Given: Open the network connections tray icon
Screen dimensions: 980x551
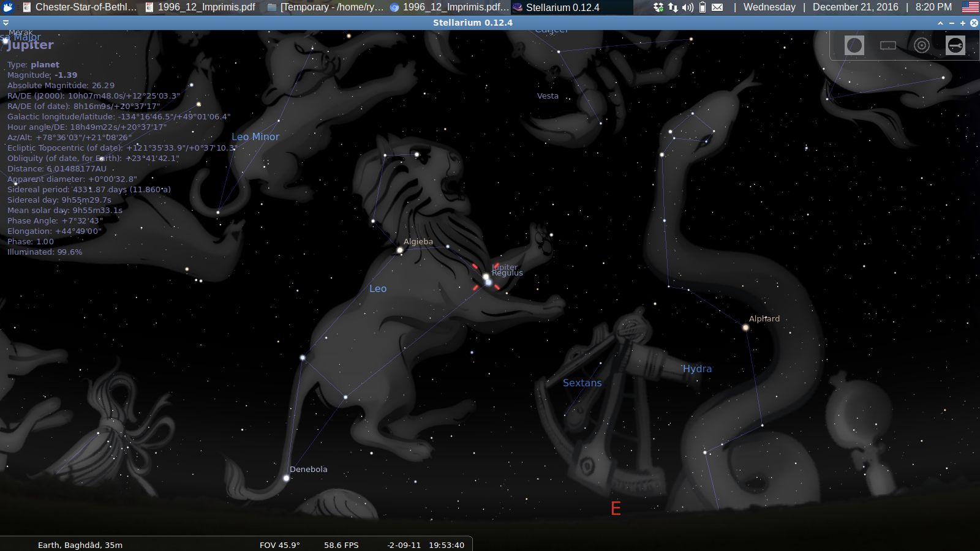Looking at the screenshot, I should (x=673, y=7).
